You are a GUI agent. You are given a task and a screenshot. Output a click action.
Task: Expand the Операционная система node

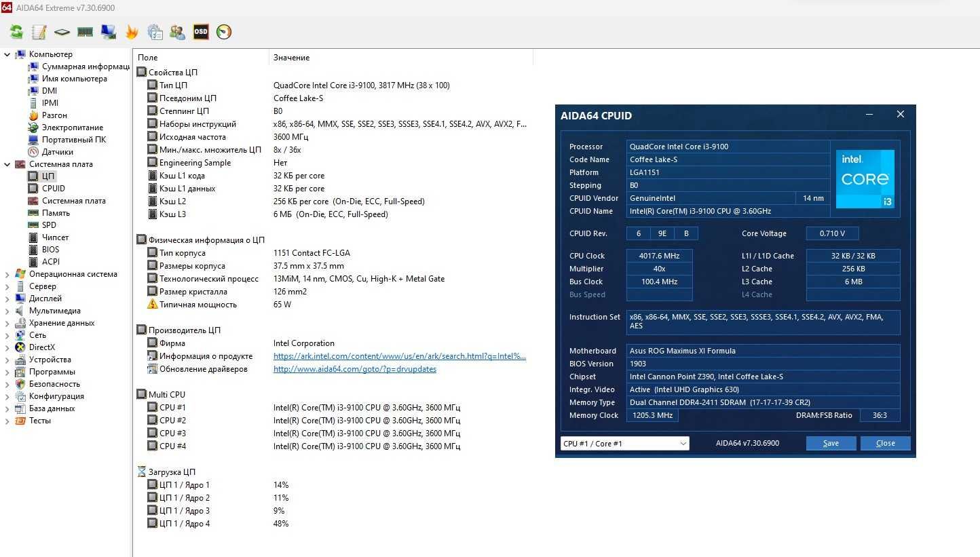7,274
